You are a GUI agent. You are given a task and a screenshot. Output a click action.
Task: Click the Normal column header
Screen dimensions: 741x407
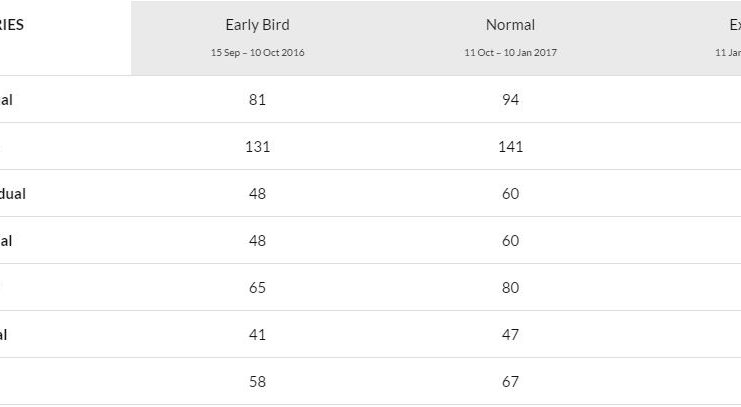click(510, 25)
